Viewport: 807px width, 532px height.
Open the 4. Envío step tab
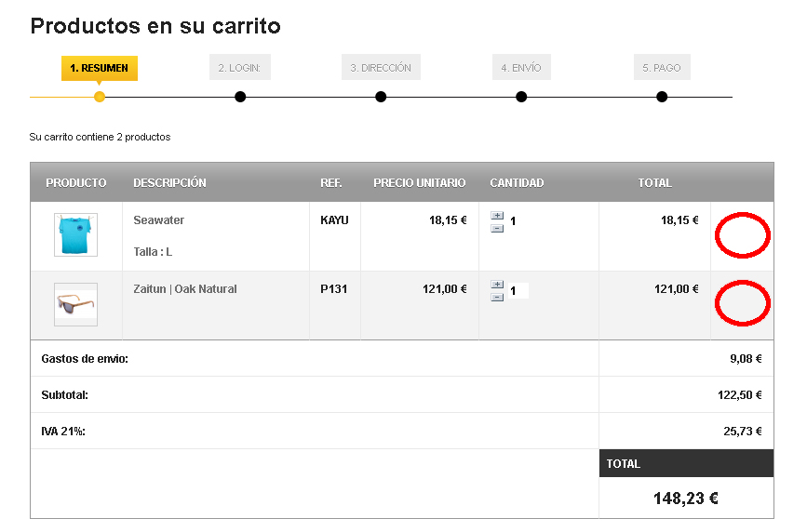coord(521,68)
